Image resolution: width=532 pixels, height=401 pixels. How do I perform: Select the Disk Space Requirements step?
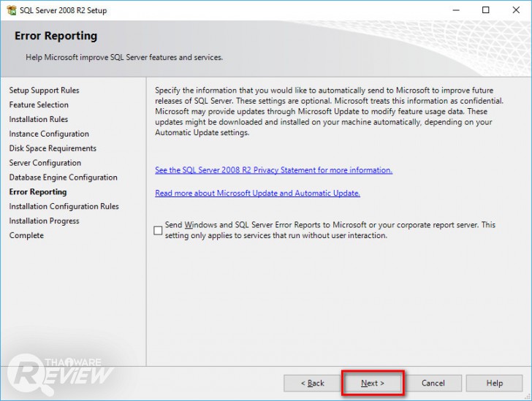(53, 148)
